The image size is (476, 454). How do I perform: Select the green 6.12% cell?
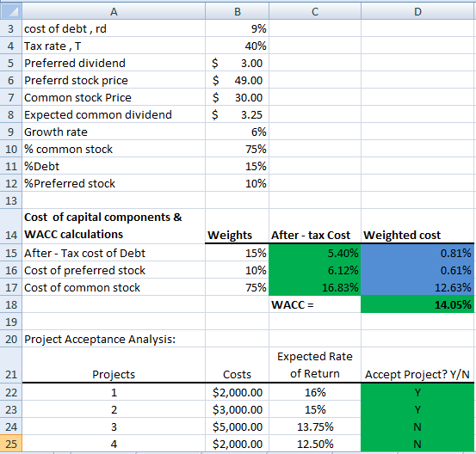315,270
